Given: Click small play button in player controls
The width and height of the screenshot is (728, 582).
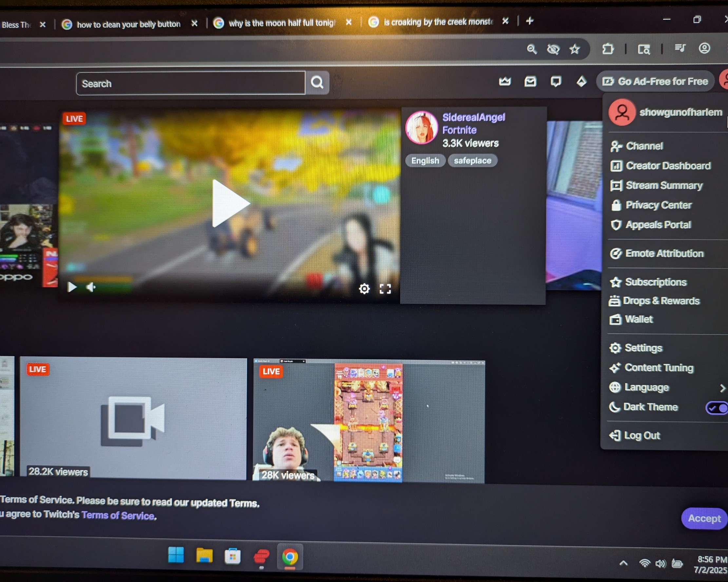Looking at the screenshot, I should click(72, 287).
